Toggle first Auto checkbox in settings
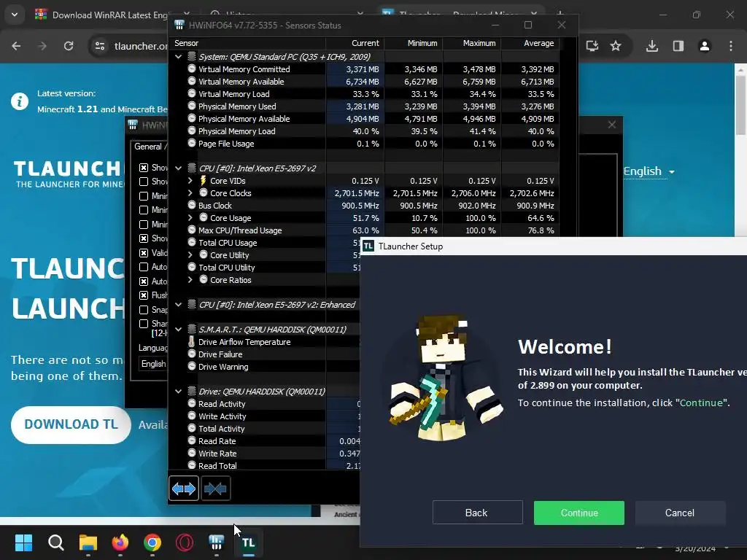This screenshot has width=747, height=560. click(x=144, y=267)
